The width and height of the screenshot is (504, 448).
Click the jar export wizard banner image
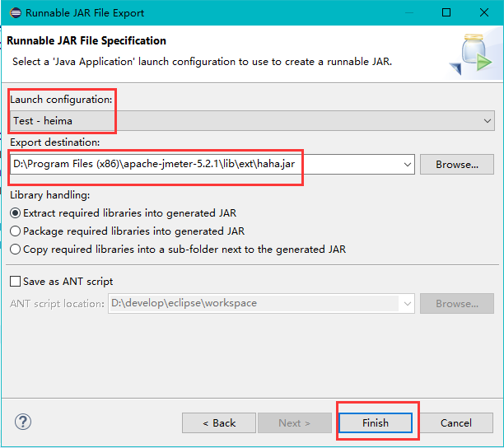pos(472,54)
